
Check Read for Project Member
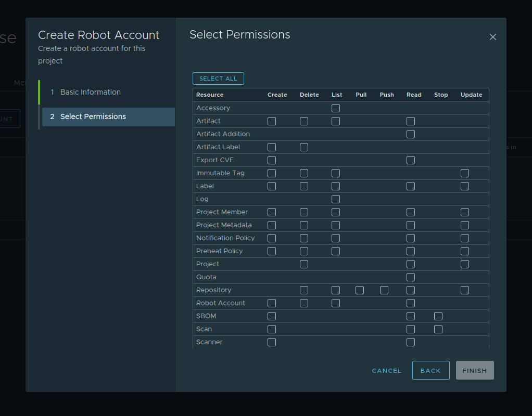click(411, 212)
